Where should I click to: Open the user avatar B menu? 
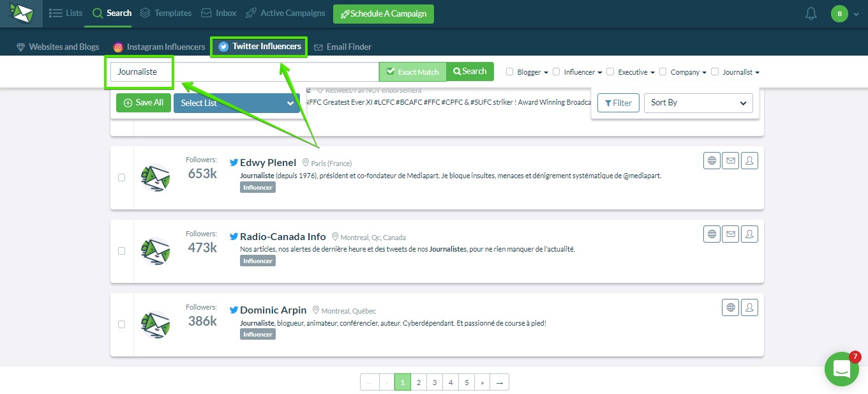[x=839, y=13]
